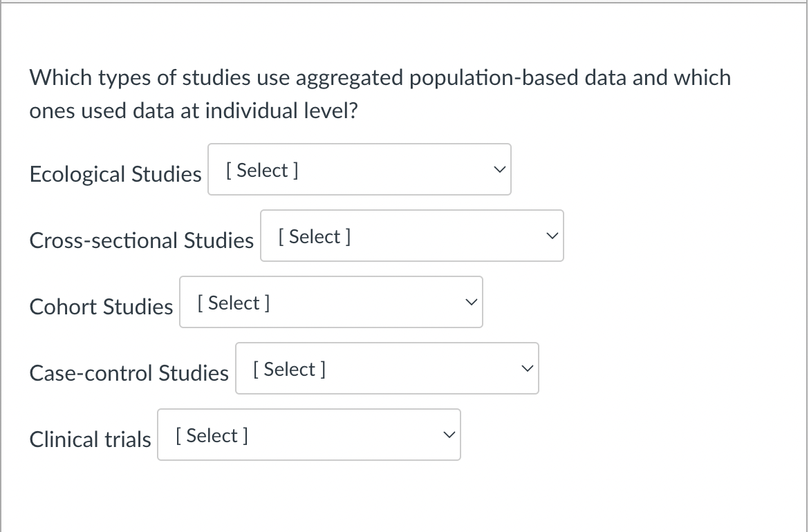Click the chevron on the Clinical trials selector
809x532 pixels.
click(x=448, y=434)
